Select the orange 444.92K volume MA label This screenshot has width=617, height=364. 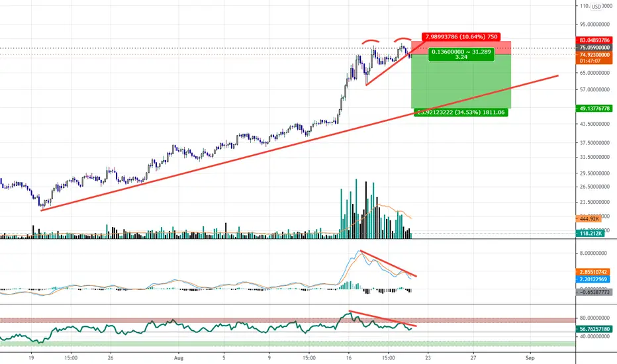tap(589, 219)
